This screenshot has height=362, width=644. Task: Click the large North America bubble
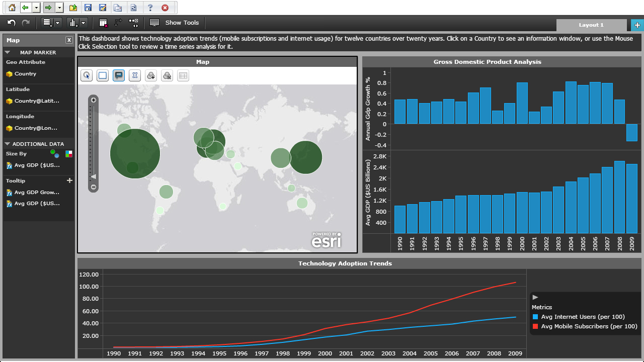pos(135,154)
